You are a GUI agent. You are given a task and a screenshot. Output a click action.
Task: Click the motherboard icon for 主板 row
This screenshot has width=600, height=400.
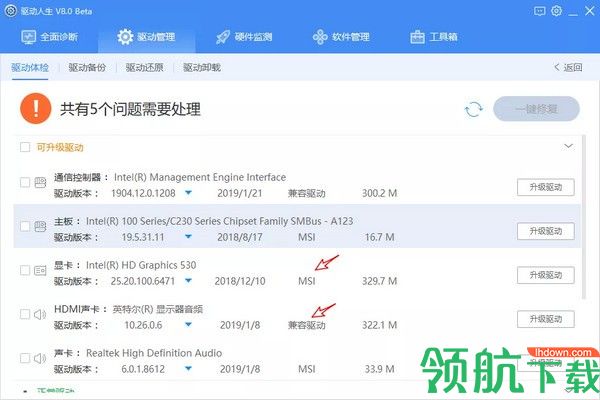point(40,226)
